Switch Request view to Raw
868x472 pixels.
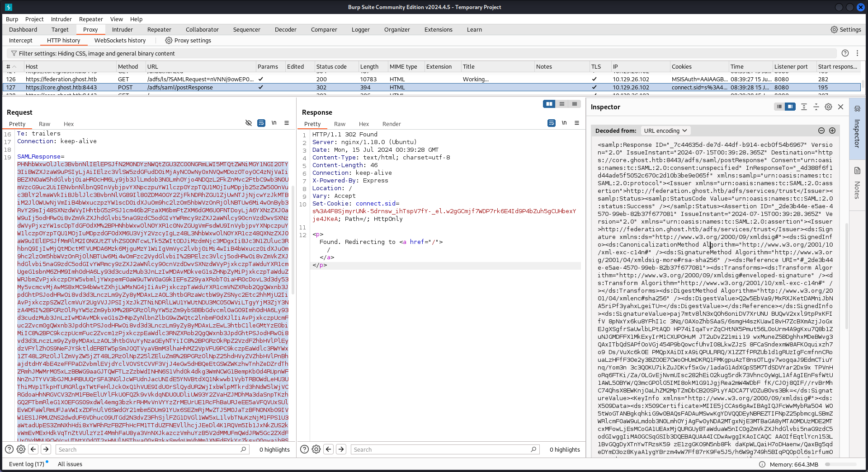click(44, 124)
